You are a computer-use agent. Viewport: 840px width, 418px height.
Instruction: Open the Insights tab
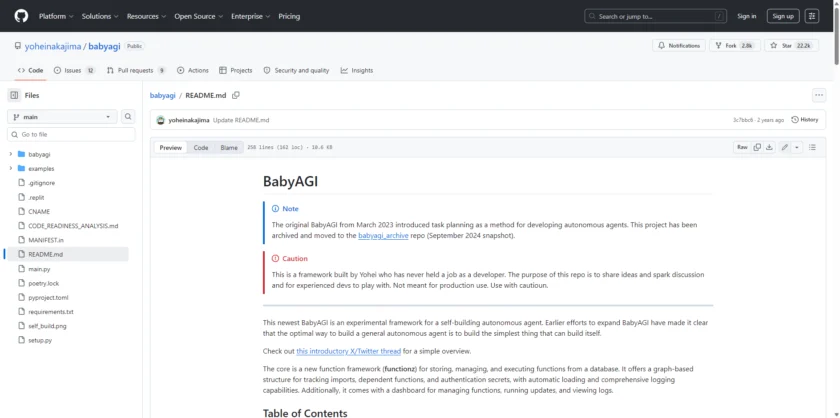click(x=357, y=70)
